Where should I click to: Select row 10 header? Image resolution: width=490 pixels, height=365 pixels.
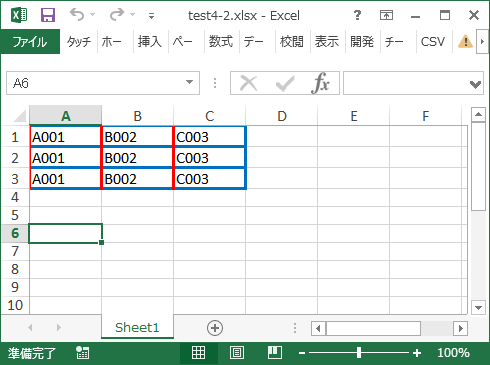(15, 305)
